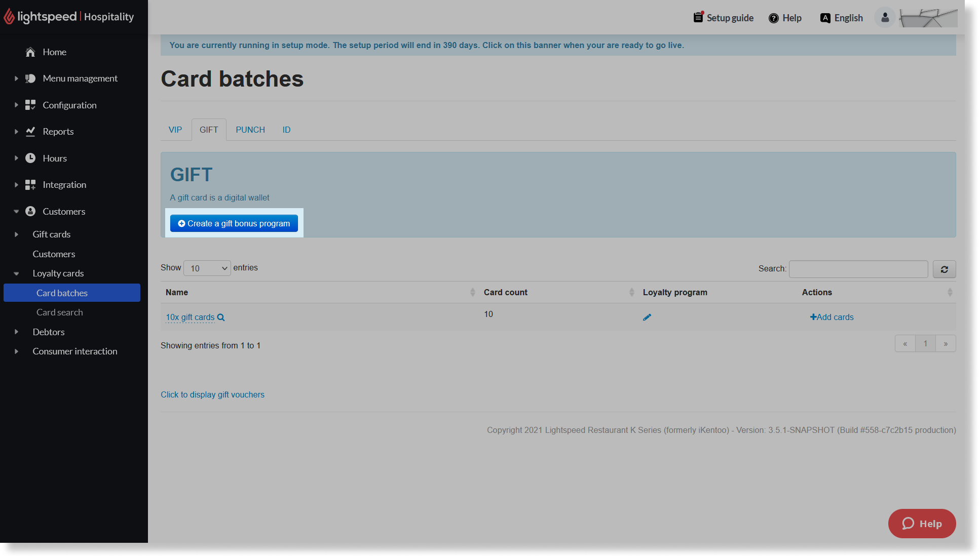Click to display gift vouchers link
The image size is (980, 558).
point(212,394)
